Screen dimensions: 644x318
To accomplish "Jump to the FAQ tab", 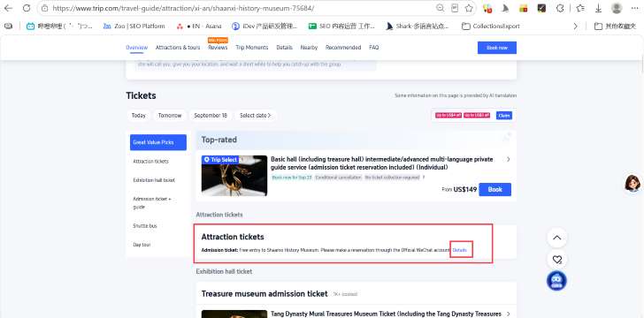I will point(373,48).
